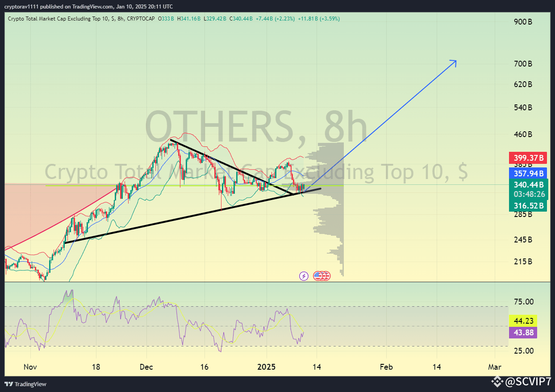Click the low value L329.42 B
Image resolution: width=555 pixels, height=392 pixels.
point(215,19)
